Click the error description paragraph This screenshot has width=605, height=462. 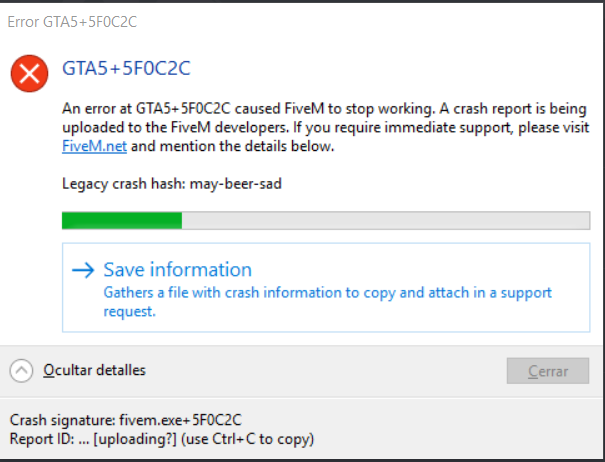tap(323, 127)
